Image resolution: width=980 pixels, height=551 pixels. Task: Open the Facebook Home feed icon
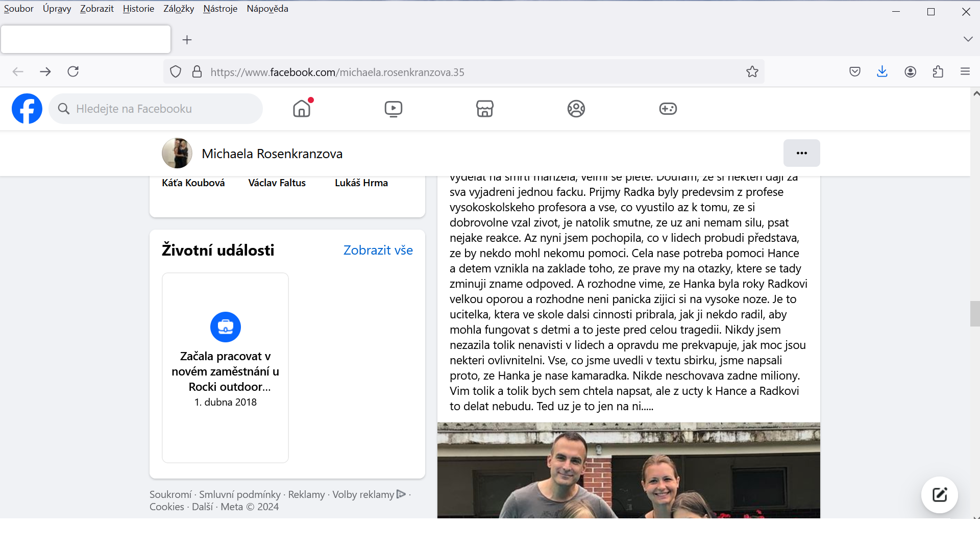point(302,109)
